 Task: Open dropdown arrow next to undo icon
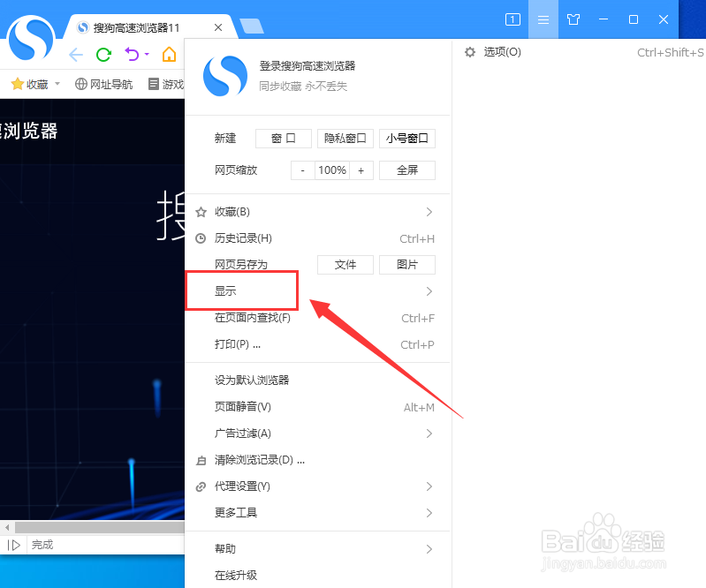(x=147, y=55)
